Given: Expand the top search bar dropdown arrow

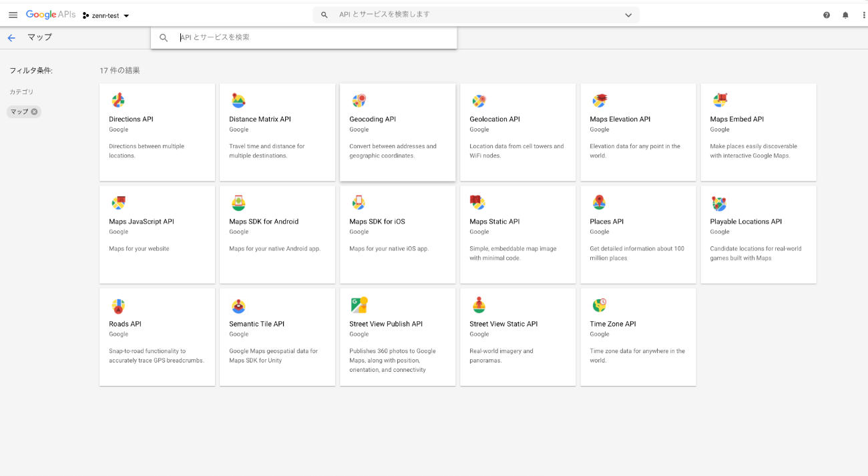Looking at the screenshot, I should pos(628,15).
